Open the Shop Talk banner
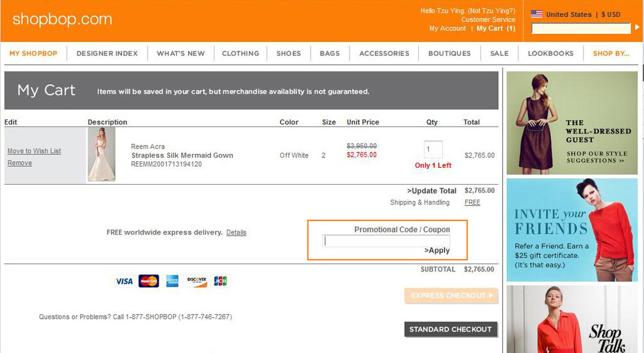 tap(572, 319)
